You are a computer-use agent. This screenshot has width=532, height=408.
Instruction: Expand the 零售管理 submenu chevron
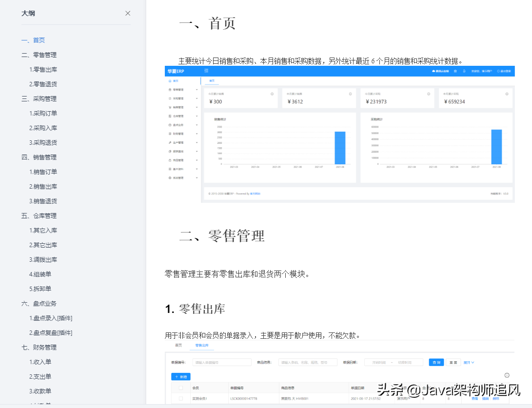pos(197,89)
